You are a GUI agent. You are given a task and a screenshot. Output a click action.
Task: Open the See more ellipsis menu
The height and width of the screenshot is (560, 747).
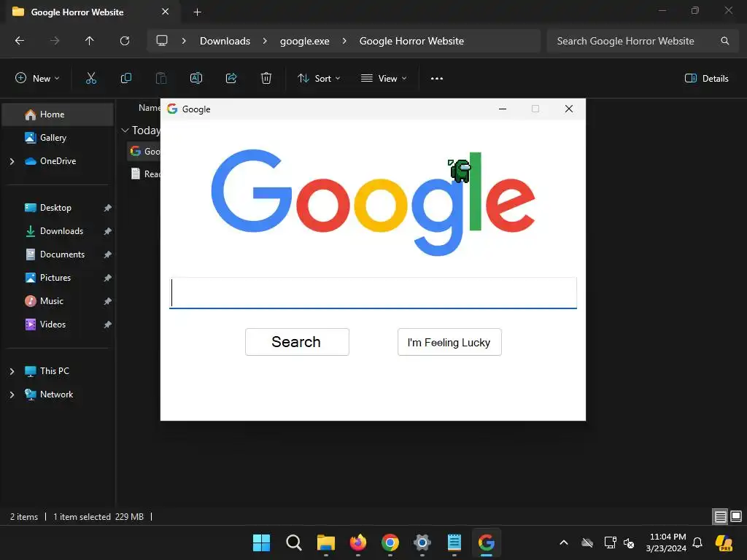pyautogui.click(x=437, y=79)
